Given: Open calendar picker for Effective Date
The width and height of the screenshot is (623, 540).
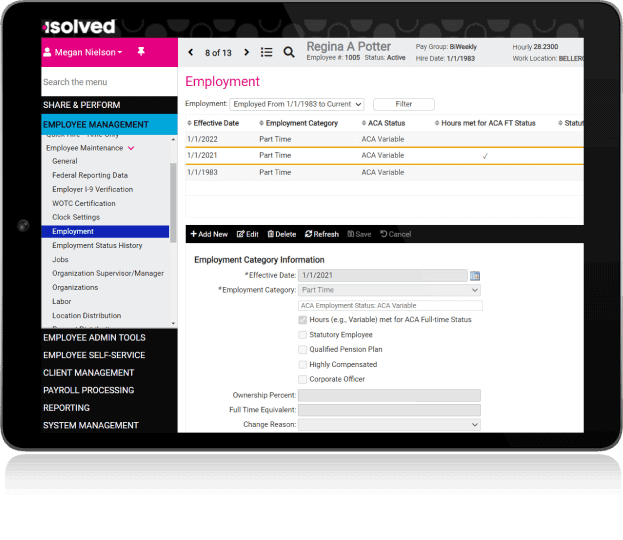Looking at the screenshot, I should click(x=475, y=275).
